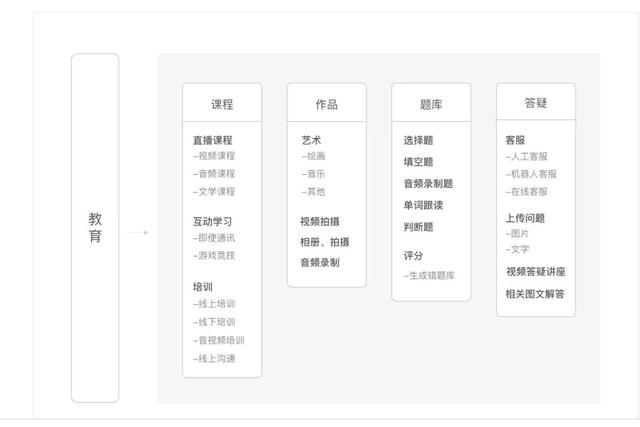
Task: Select the 作品 card header
Action: (327, 103)
